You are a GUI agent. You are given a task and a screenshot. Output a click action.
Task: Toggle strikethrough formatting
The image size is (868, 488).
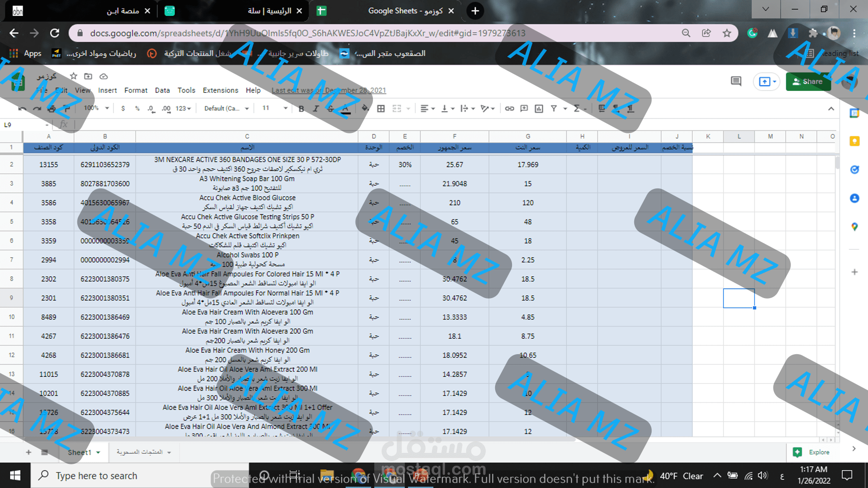point(330,109)
